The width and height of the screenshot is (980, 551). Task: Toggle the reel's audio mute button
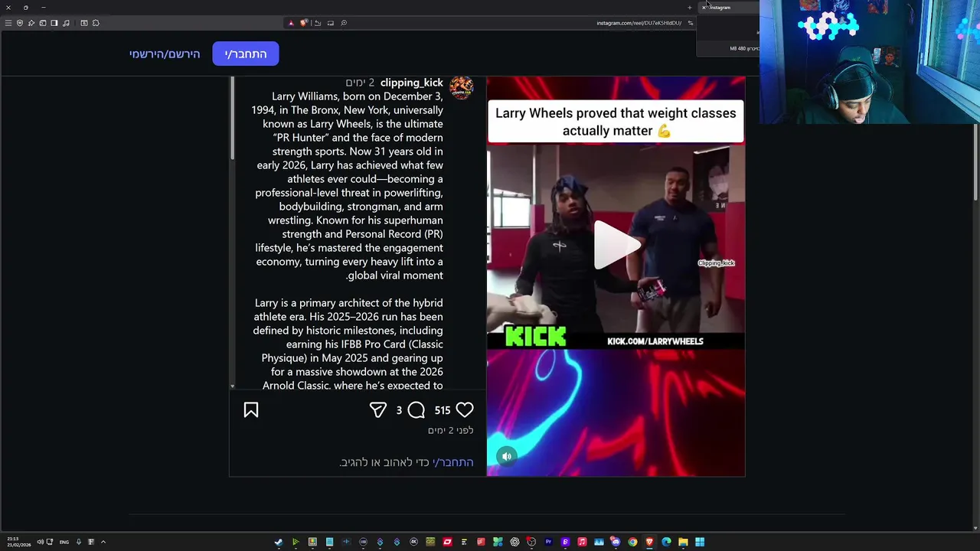click(507, 456)
